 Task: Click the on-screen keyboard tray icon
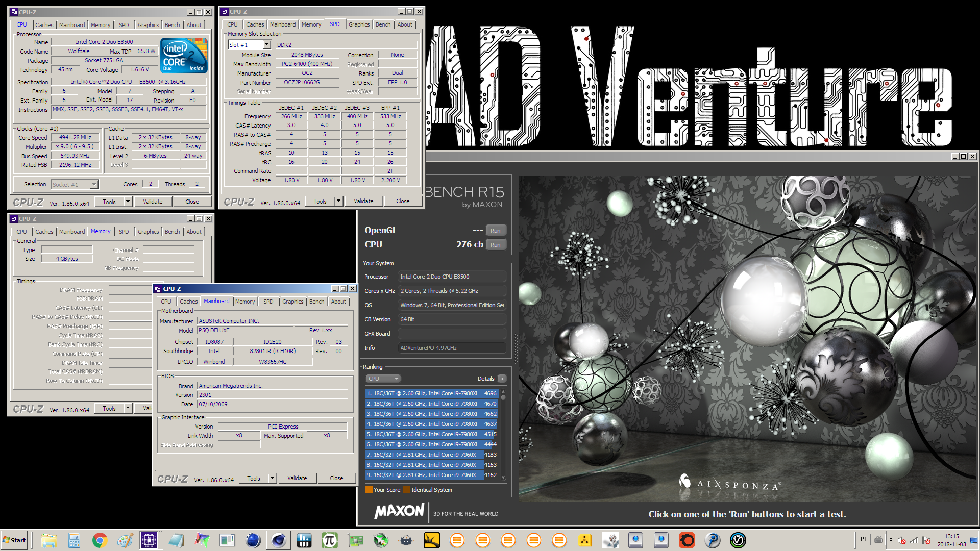pyautogui.click(x=878, y=540)
